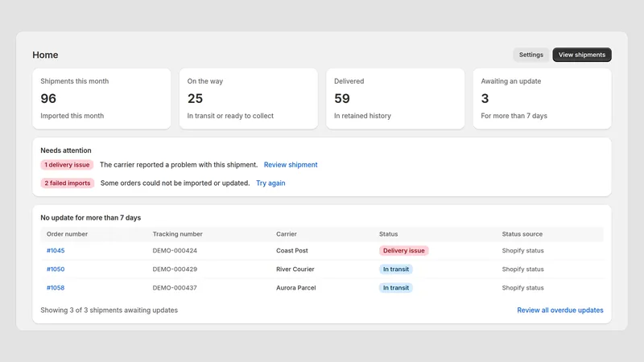The width and height of the screenshot is (644, 362).
Task: Click the Status source column header
Action: point(522,234)
